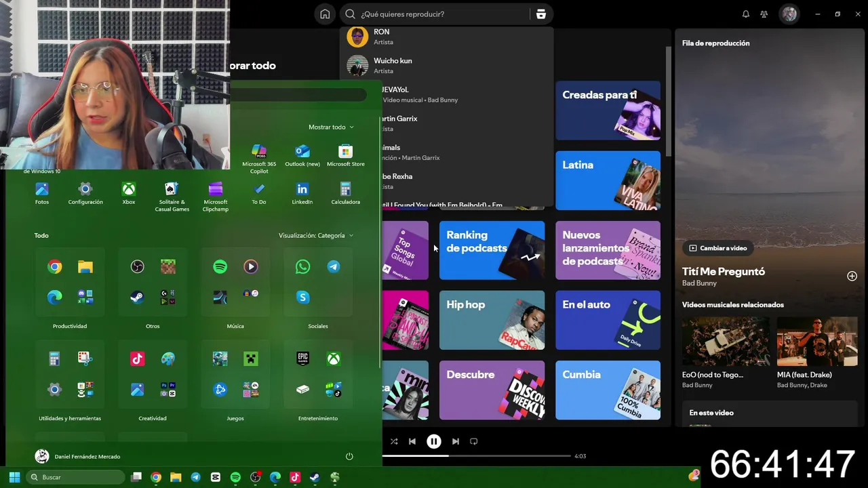Launch the Xbox pinned app
The image size is (868, 488).
click(129, 193)
